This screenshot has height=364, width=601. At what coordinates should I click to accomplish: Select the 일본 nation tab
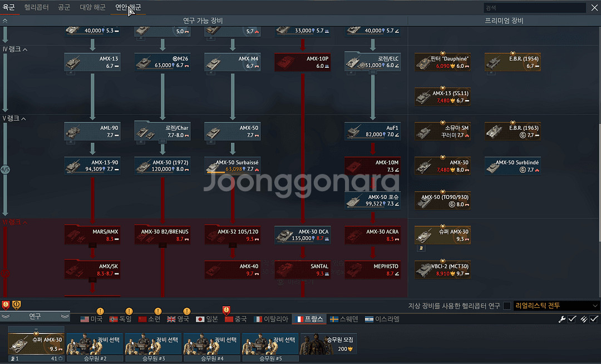click(x=207, y=319)
